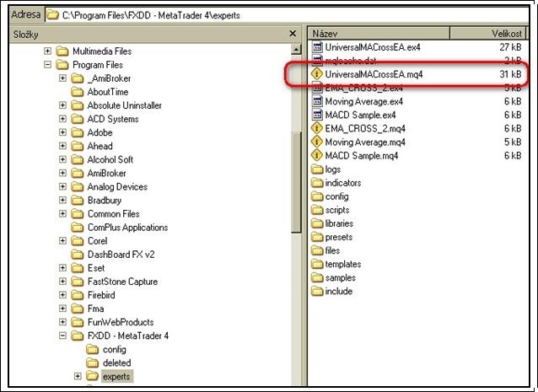
Task: Select MACD Sample.ex4 file icon
Action: tap(317, 115)
